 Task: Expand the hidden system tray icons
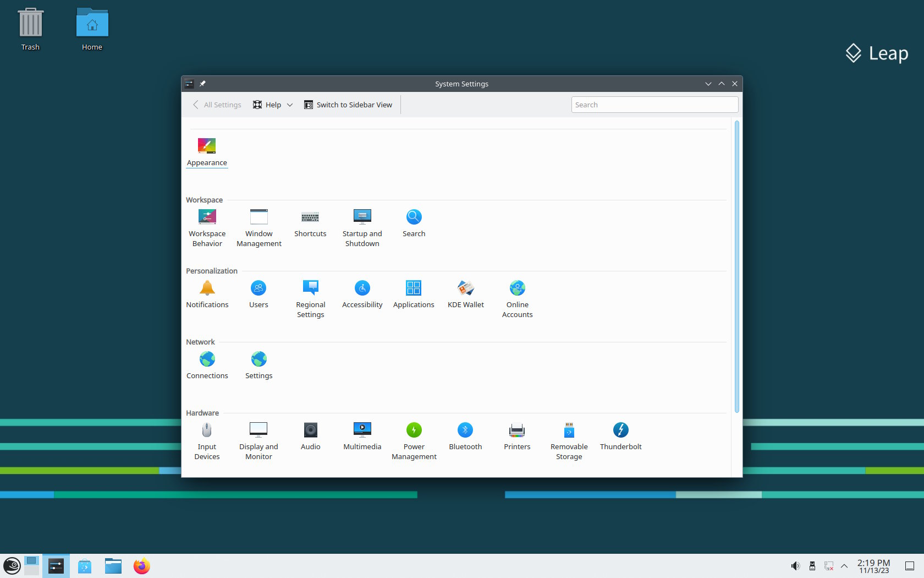tap(844, 566)
